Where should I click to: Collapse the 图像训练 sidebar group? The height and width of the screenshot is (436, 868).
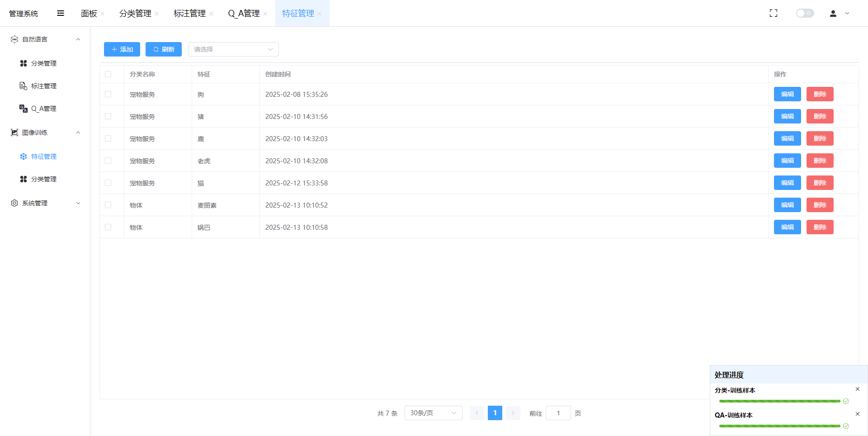click(45, 133)
